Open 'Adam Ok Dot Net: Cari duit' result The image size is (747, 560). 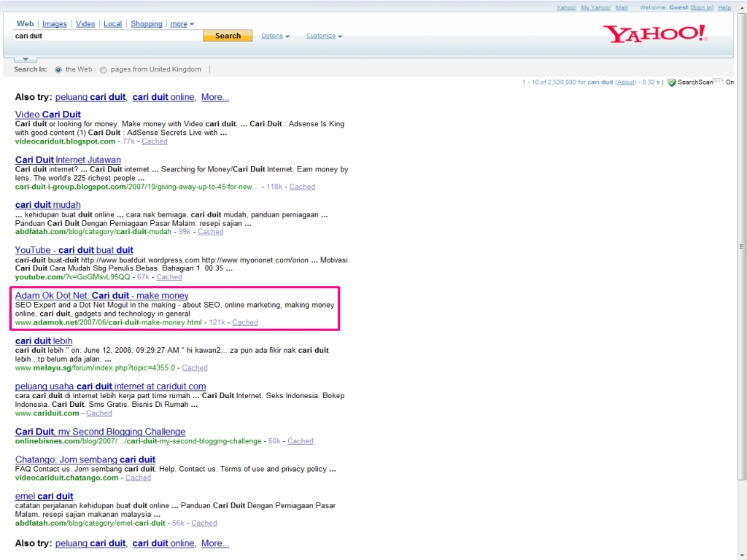pos(101,296)
